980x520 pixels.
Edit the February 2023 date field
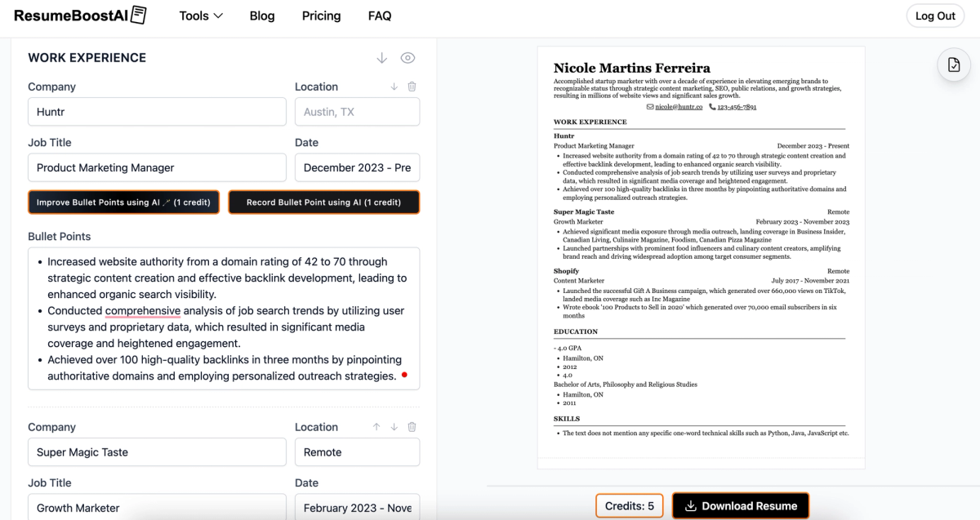pos(357,507)
